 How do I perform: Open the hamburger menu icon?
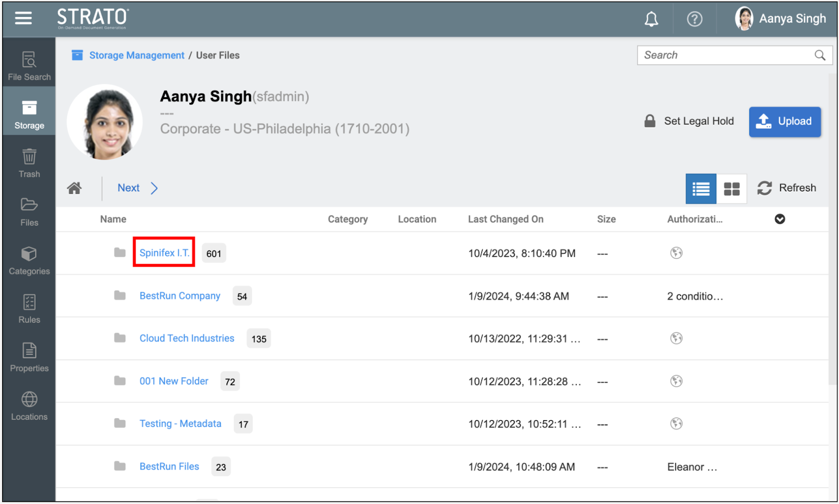23,18
